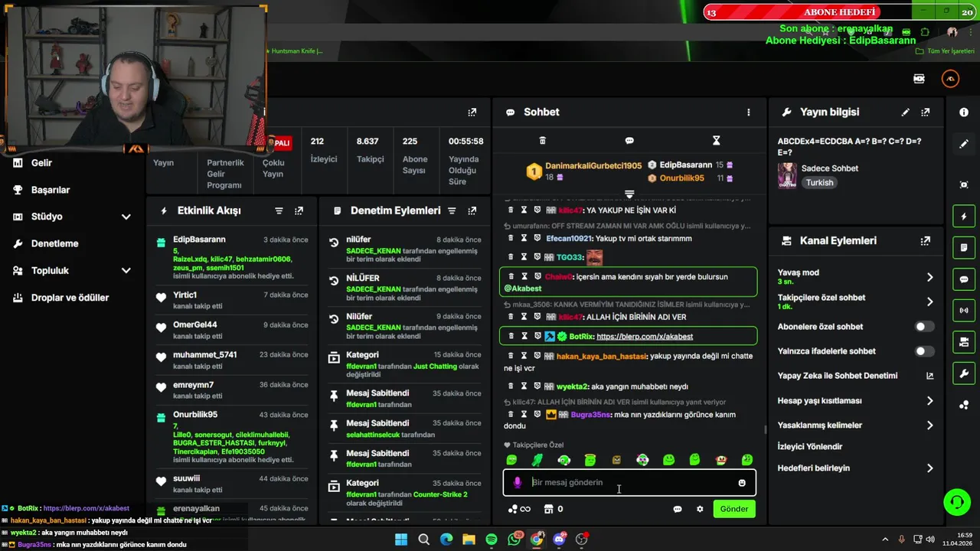Screen dimensions: 980x551
Task: Click the info icon in right sidebar
Action: click(x=964, y=112)
